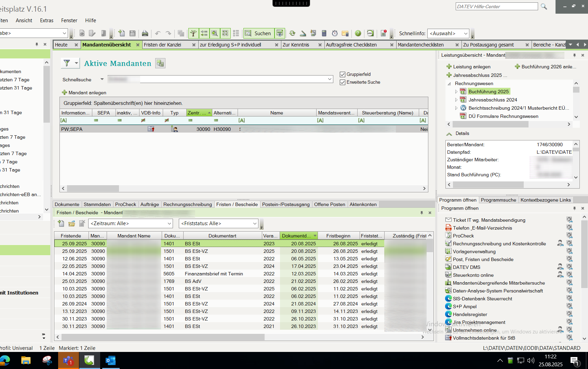Click the filter funnel icon beside Aktive Mandanten
This screenshot has width=588, height=369.
(67, 63)
